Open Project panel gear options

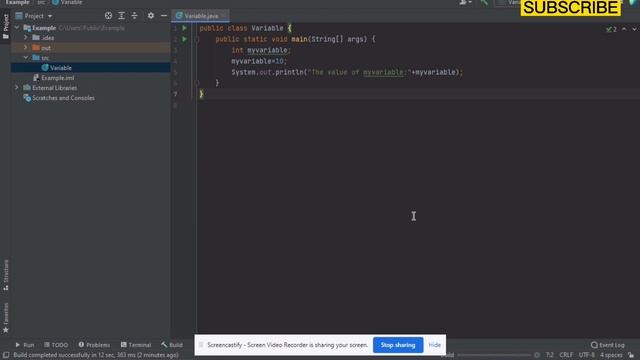pos(151,16)
